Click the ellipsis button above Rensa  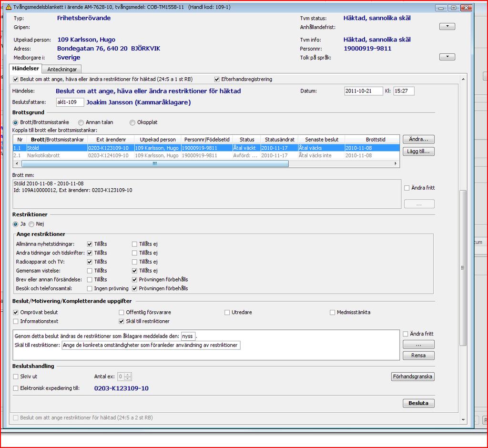(x=418, y=345)
